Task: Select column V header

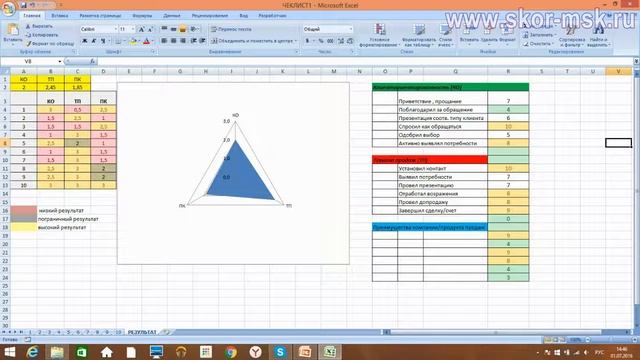Action: pos(618,71)
